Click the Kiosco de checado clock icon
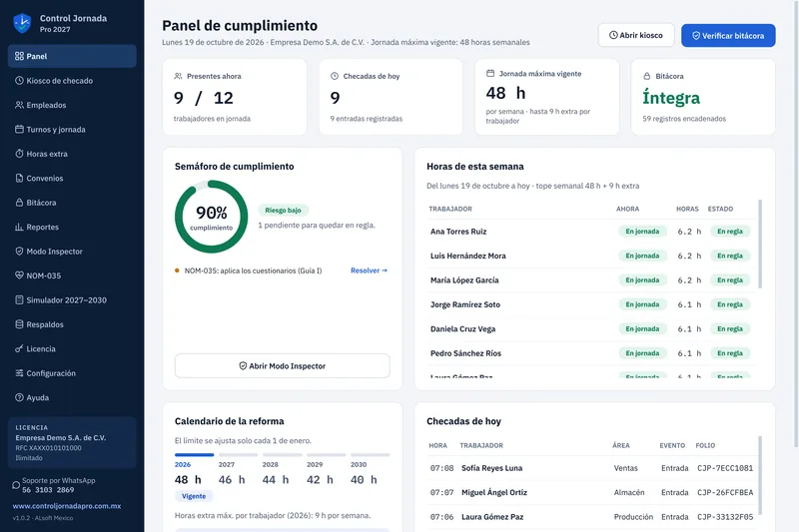The image size is (799, 532). [19, 81]
